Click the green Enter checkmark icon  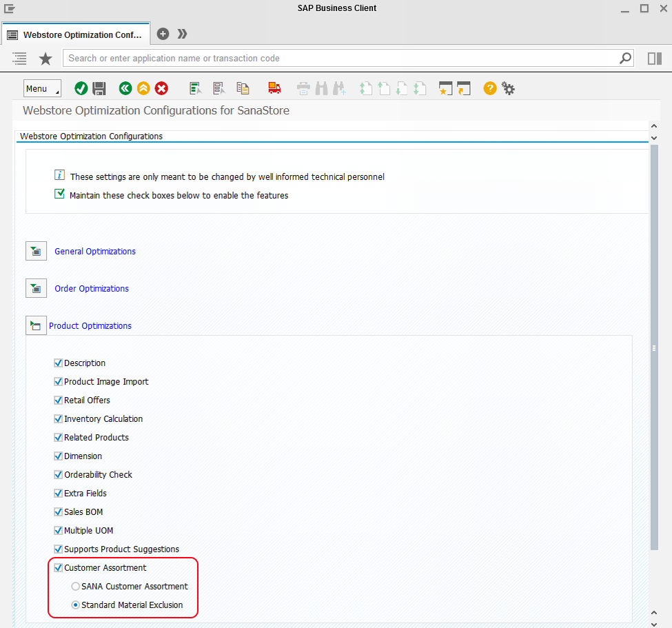pyautogui.click(x=81, y=89)
